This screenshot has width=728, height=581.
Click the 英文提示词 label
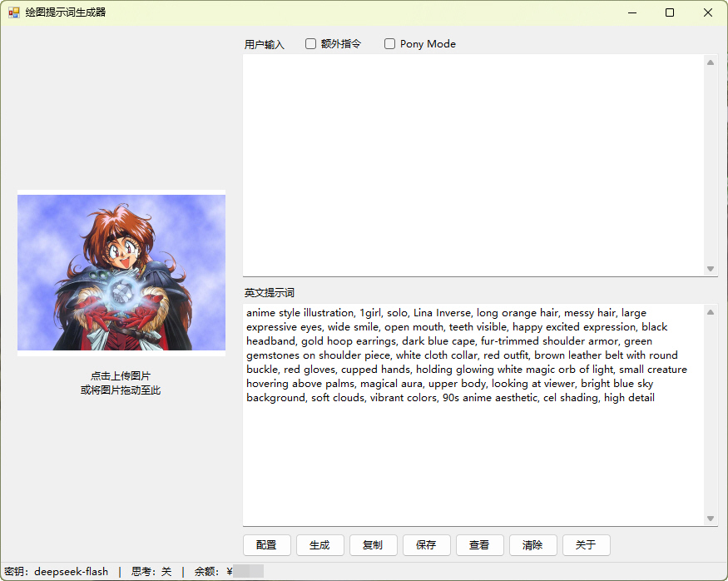[270, 293]
